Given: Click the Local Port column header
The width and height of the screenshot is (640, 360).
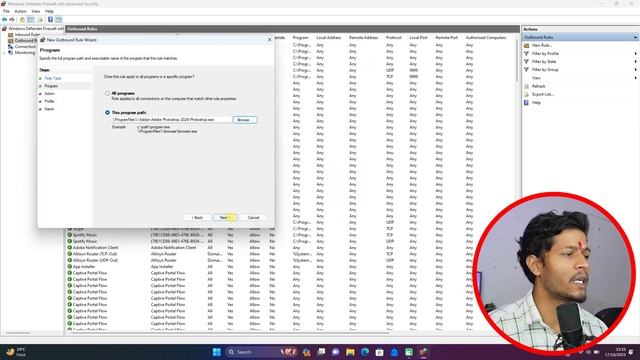Looking at the screenshot, I should 418,38.
